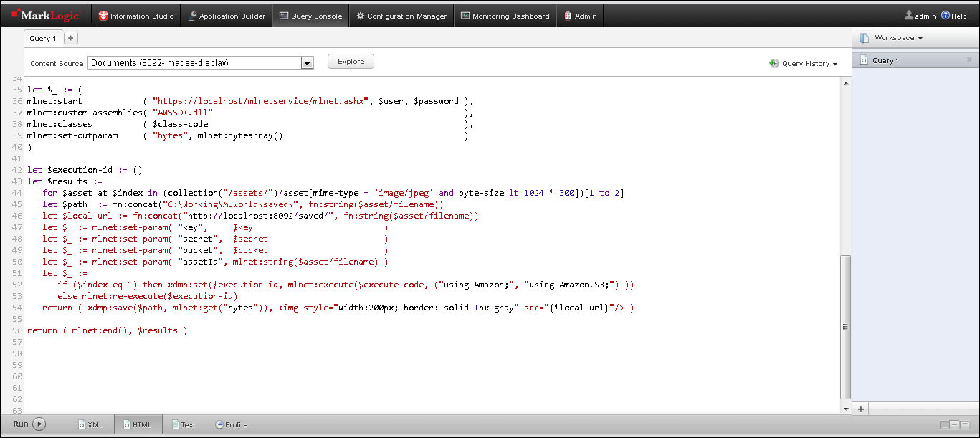Switch to the Query 1 tab
This screenshot has height=438, width=980.
coord(42,38)
